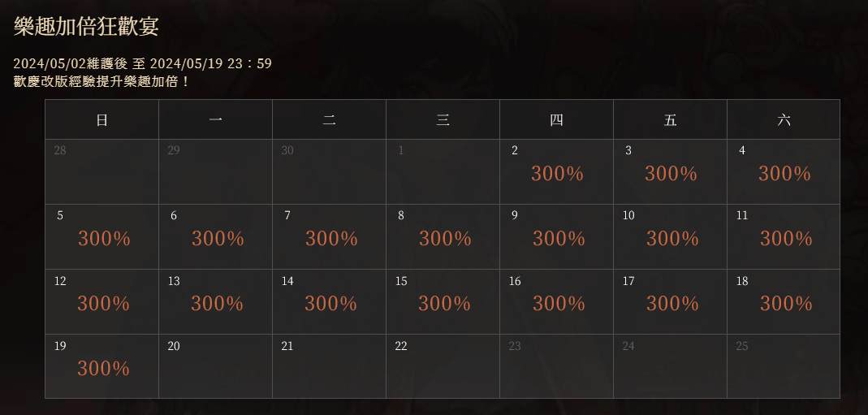Click the 300% bonus on May 3
The width and height of the screenshot is (868, 415).
pyautogui.click(x=671, y=174)
